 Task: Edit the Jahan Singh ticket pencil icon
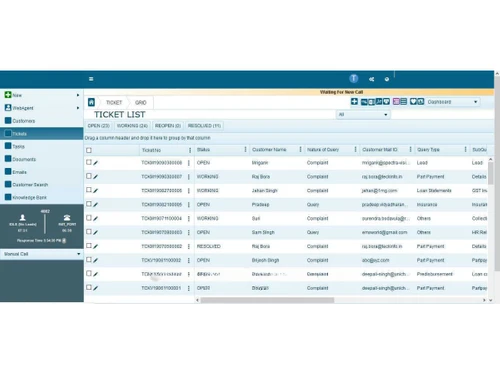(x=96, y=191)
